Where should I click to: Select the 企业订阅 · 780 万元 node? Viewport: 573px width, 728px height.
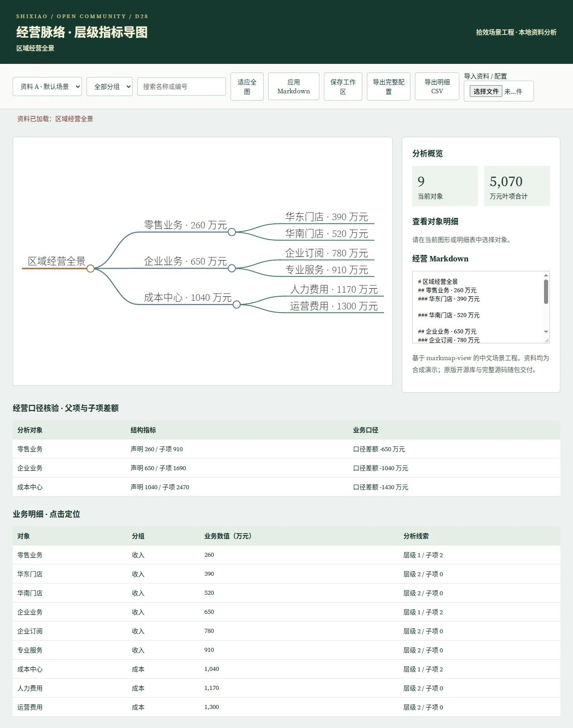click(x=327, y=253)
